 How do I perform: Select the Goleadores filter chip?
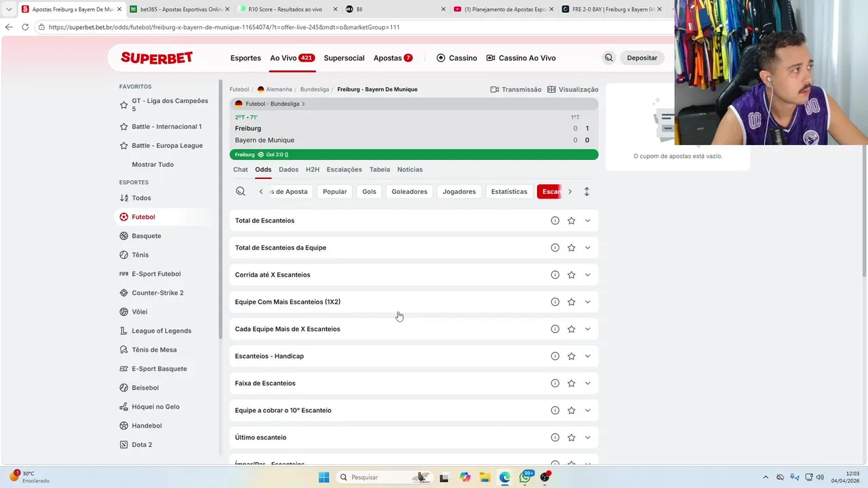coord(410,192)
